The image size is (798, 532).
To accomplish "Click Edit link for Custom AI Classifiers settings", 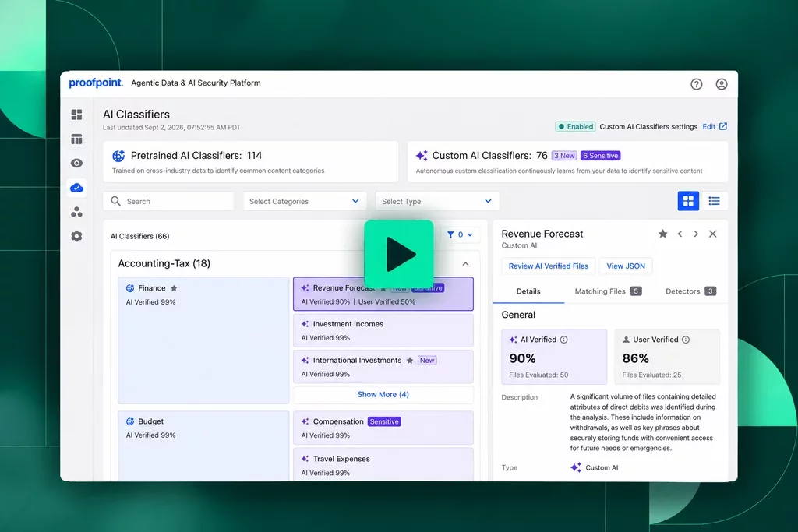I will coord(708,127).
